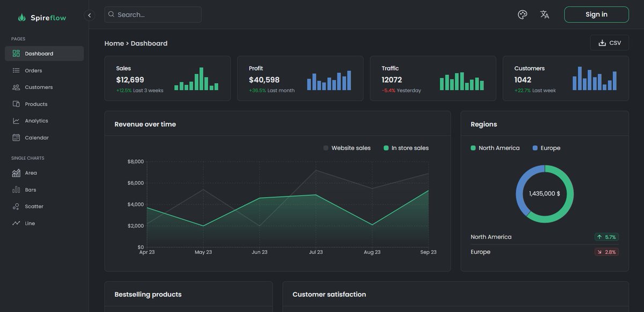
Task: Click the Sign in button
Action: click(x=596, y=14)
